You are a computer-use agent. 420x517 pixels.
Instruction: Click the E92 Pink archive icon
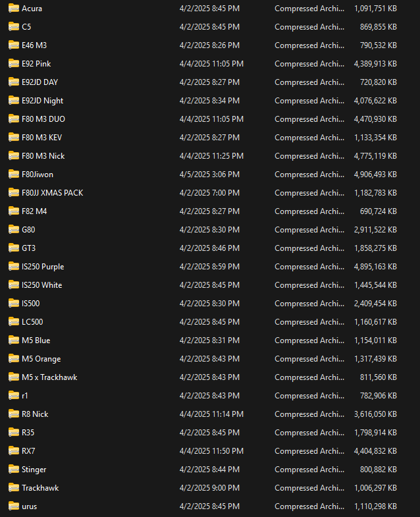click(14, 64)
